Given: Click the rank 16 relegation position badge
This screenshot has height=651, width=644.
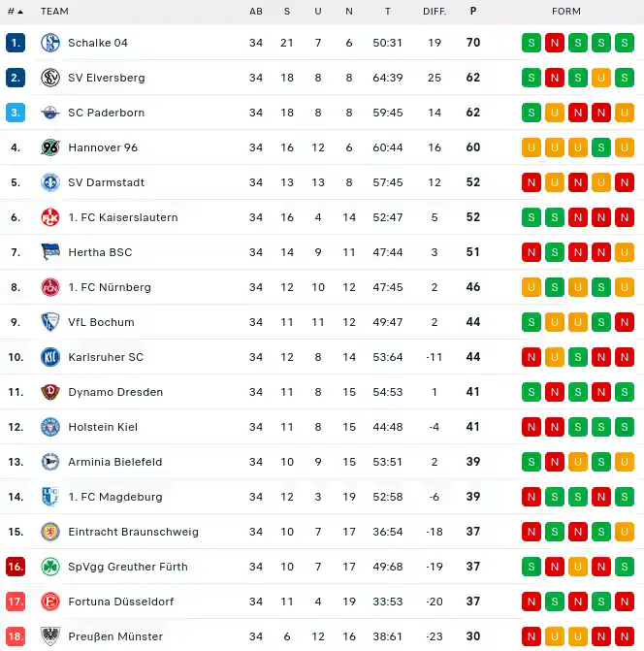Looking at the screenshot, I should click(x=16, y=567).
